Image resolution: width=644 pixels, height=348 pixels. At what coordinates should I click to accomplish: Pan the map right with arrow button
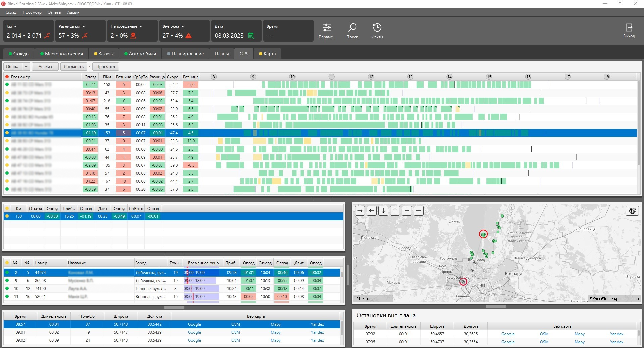(360, 211)
